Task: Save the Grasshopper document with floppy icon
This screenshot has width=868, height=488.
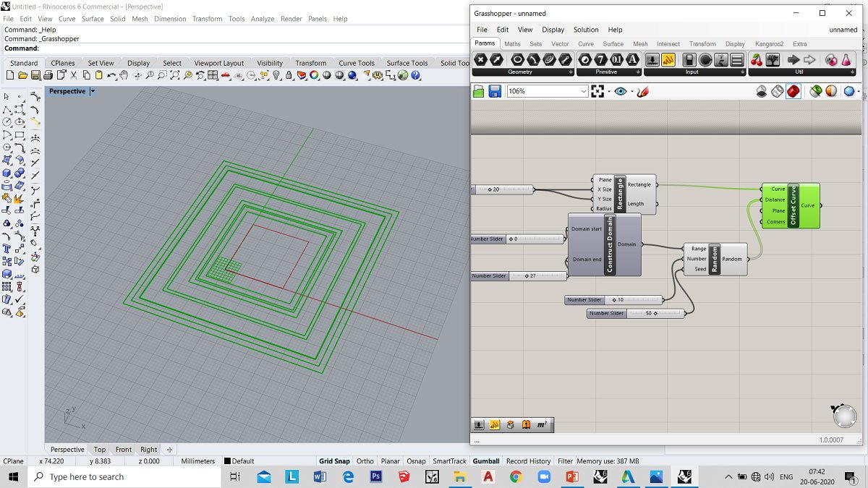Action: point(495,91)
